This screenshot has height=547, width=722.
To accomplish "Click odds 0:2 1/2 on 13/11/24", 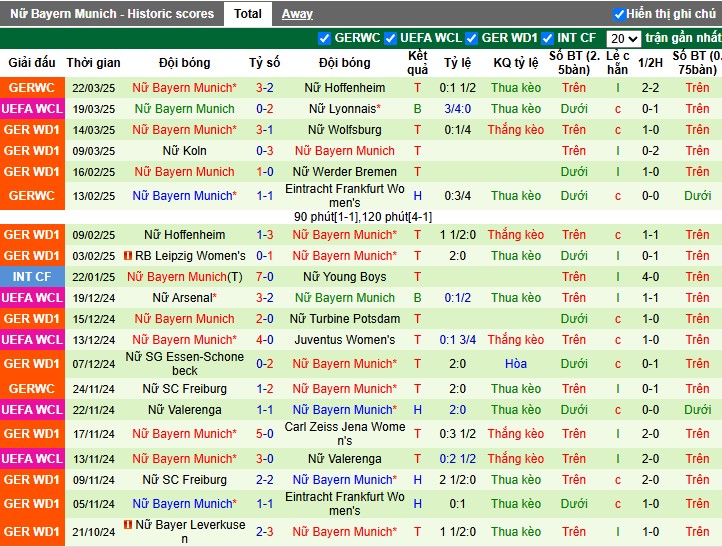I will point(457,459).
